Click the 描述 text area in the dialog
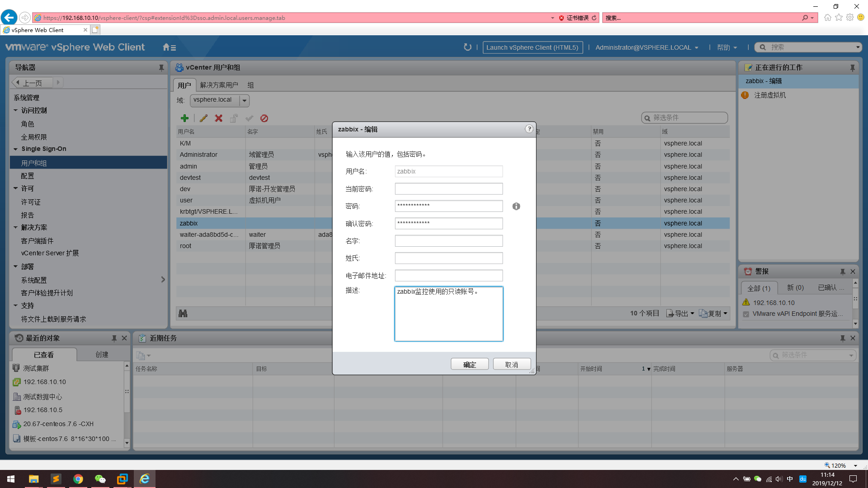The width and height of the screenshot is (868, 488). click(448, 314)
